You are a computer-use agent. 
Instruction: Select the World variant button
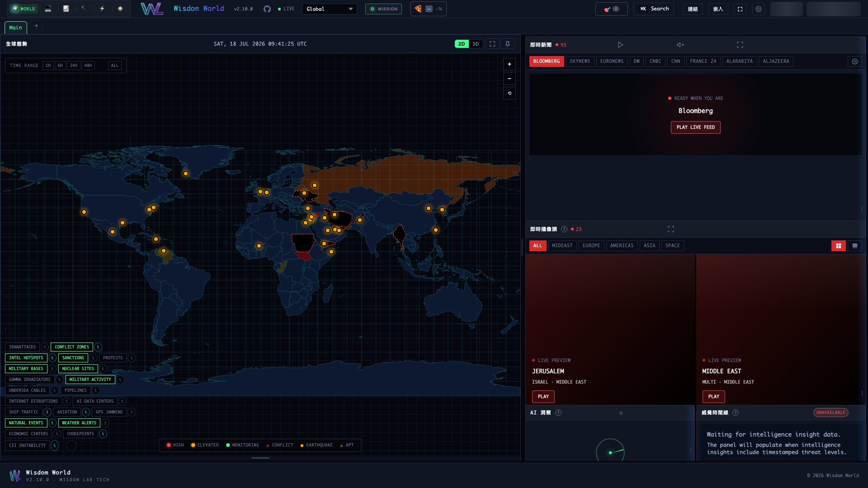coord(24,9)
